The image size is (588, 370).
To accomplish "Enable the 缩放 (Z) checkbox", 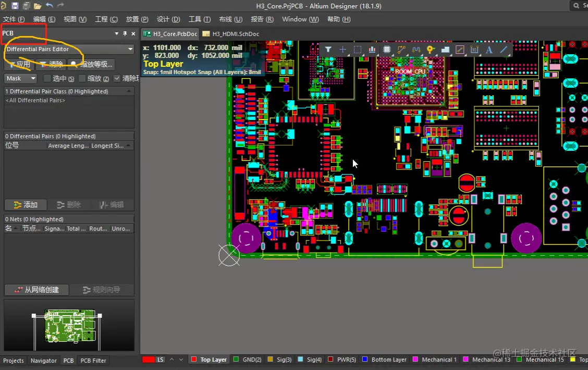I will (82, 78).
